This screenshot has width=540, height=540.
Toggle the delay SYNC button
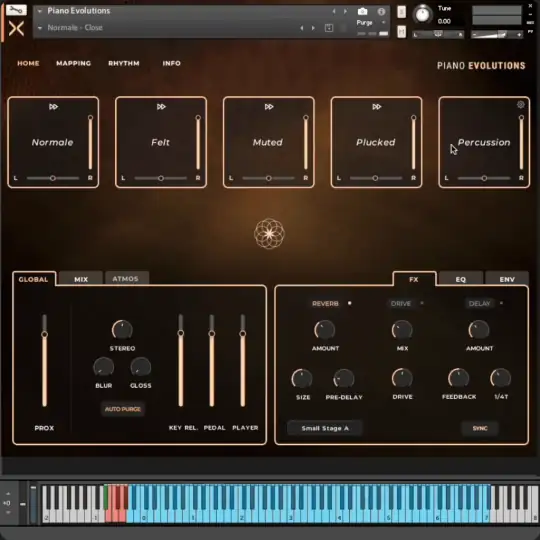[x=480, y=428]
